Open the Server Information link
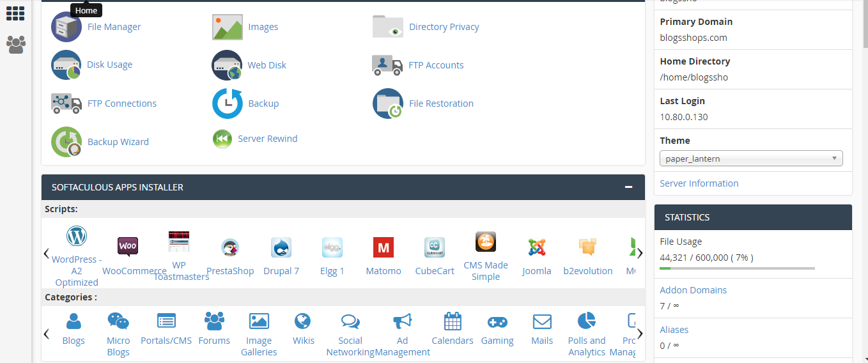Viewport: 868px width, 363px height. [699, 183]
